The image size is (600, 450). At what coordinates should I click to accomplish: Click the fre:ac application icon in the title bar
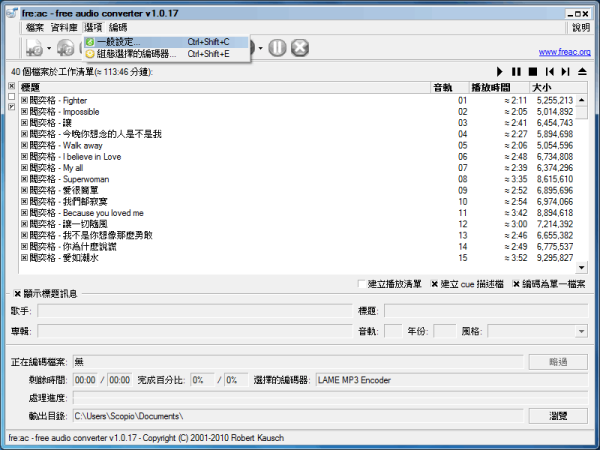pos(12,13)
